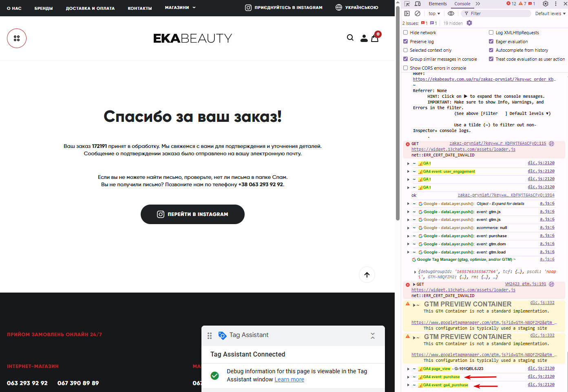The width and height of the screenshot is (568, 392).
Task: Open the top context dropdown
Action: [x=434, y=13]
